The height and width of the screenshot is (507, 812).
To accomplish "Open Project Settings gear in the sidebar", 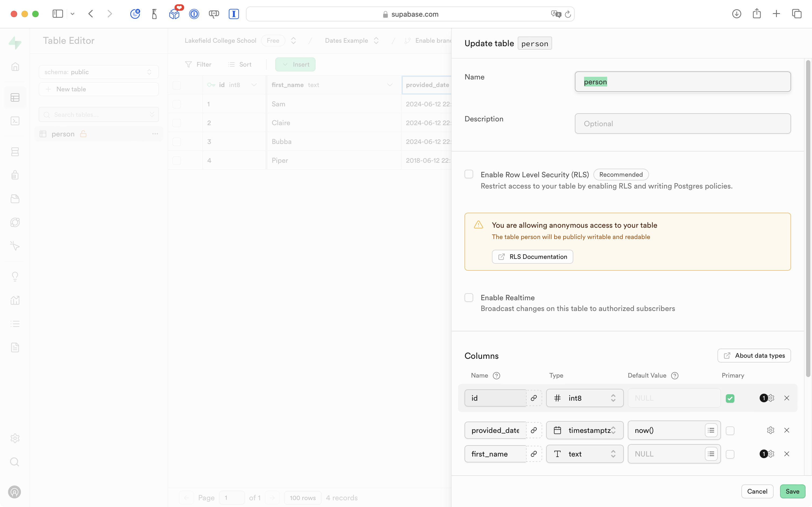I will click(15, 438).
